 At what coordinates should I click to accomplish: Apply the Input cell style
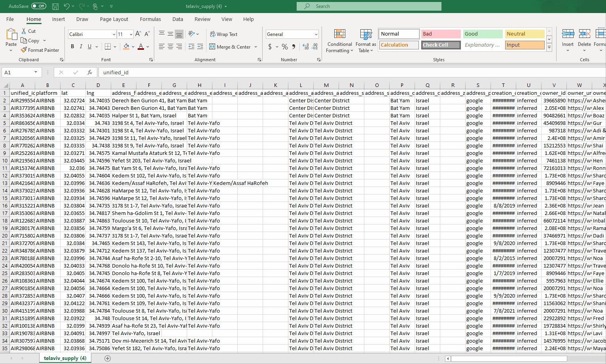click(525, 45)
